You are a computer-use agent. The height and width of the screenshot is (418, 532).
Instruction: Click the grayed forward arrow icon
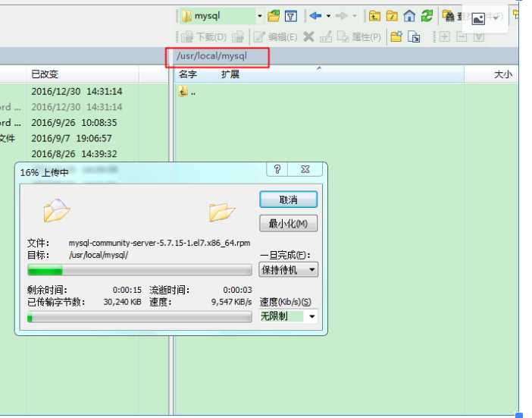[341, 16]
